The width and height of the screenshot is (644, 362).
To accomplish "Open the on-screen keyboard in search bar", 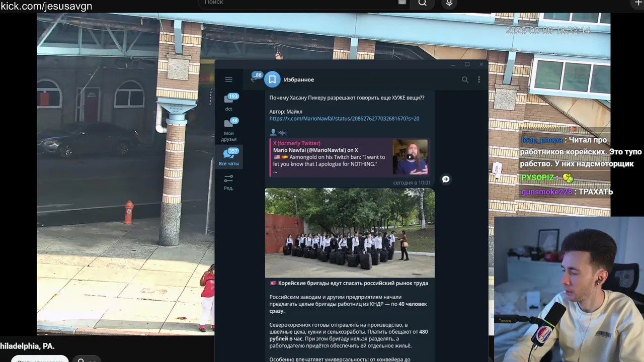I will [402, 3].
